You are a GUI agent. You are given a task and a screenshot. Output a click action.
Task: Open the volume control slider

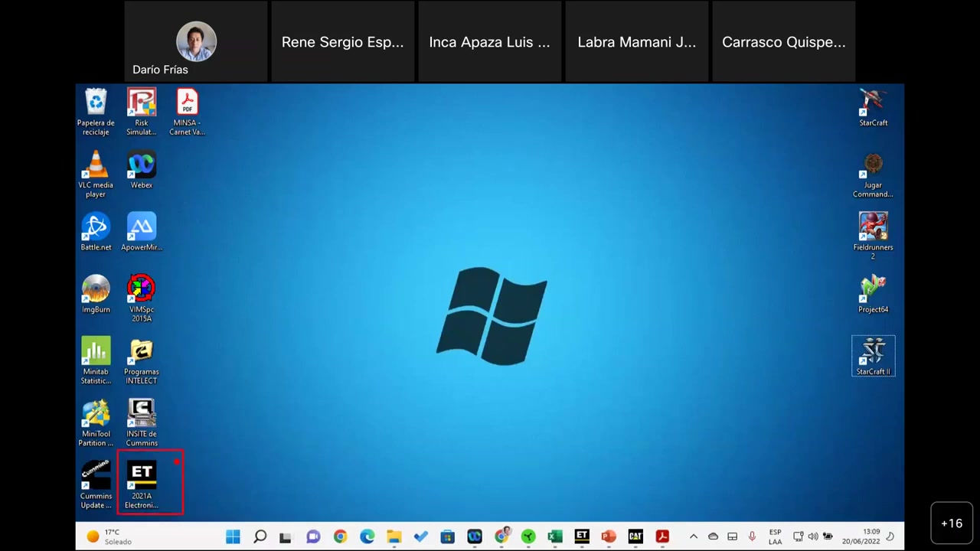(x=813, y=536)
